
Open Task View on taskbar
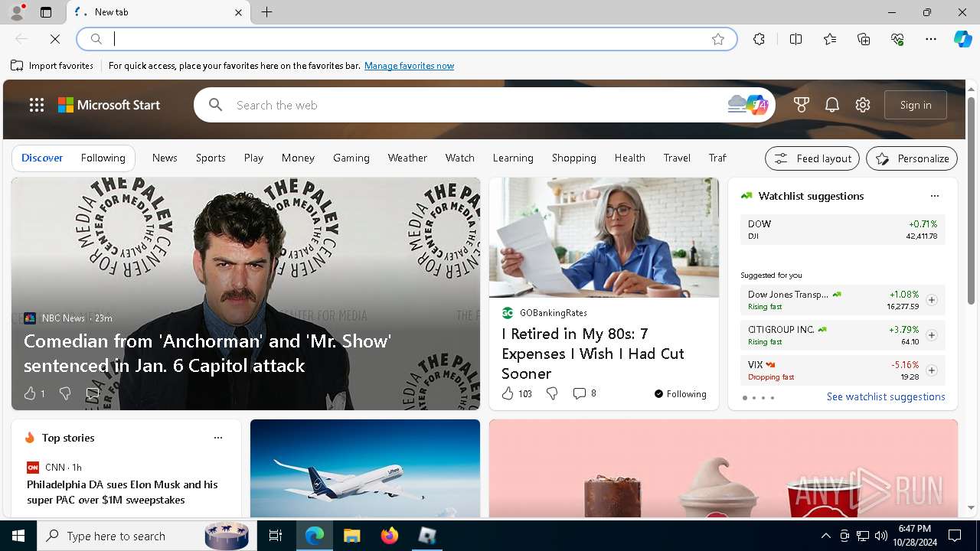[x=276, y=536]
